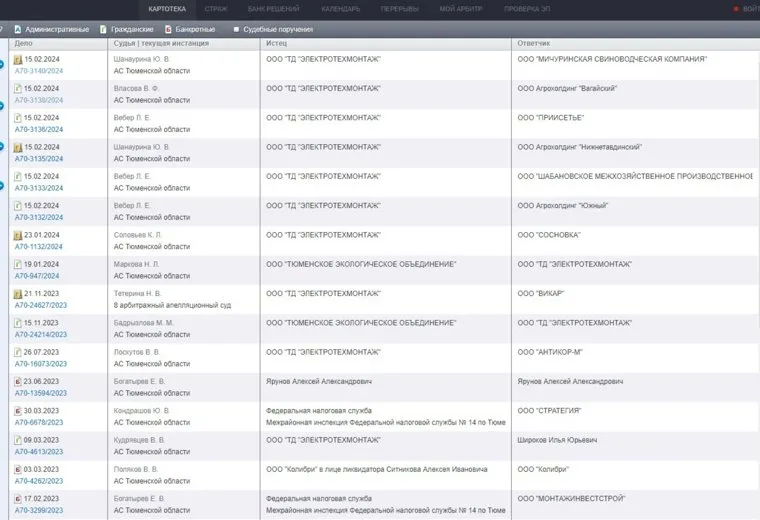This screenshot has height=520, width=760.
Task: Toggle the Судебные поручения checkbox
Action: (x=236, y=30)
